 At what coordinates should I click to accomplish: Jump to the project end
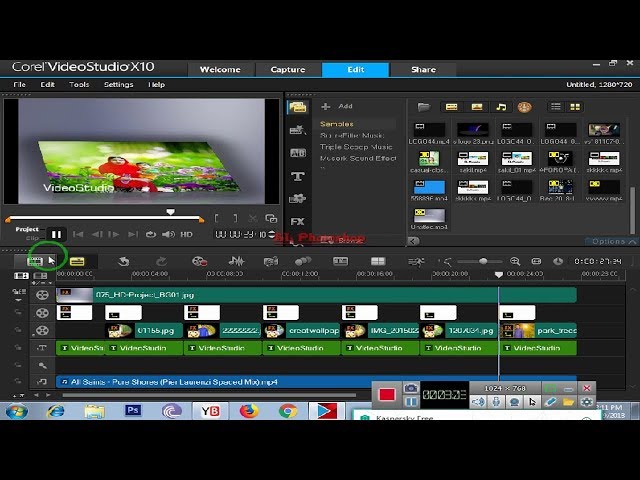pyautogui.click(x=132, y=234)
